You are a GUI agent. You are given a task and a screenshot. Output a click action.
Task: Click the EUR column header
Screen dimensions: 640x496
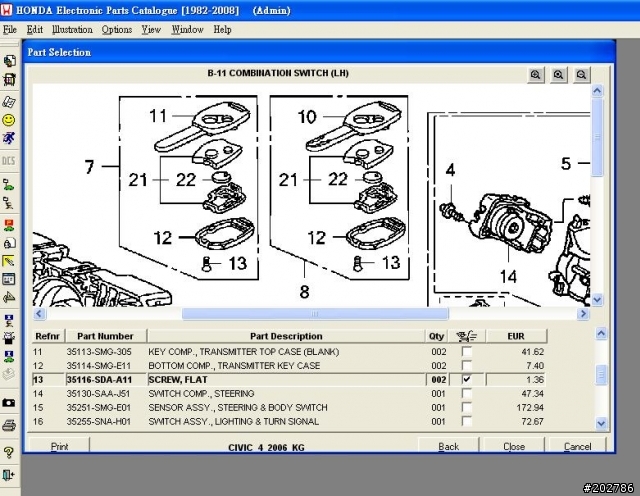516,336
